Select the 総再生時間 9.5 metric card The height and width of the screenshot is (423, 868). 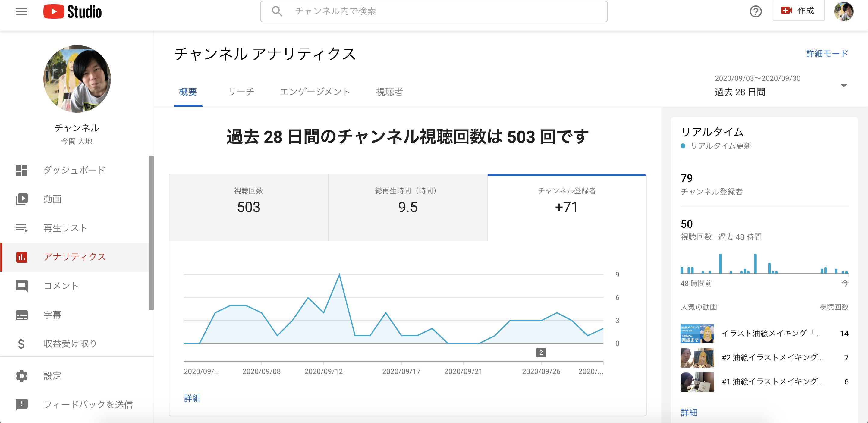point(408,208)
